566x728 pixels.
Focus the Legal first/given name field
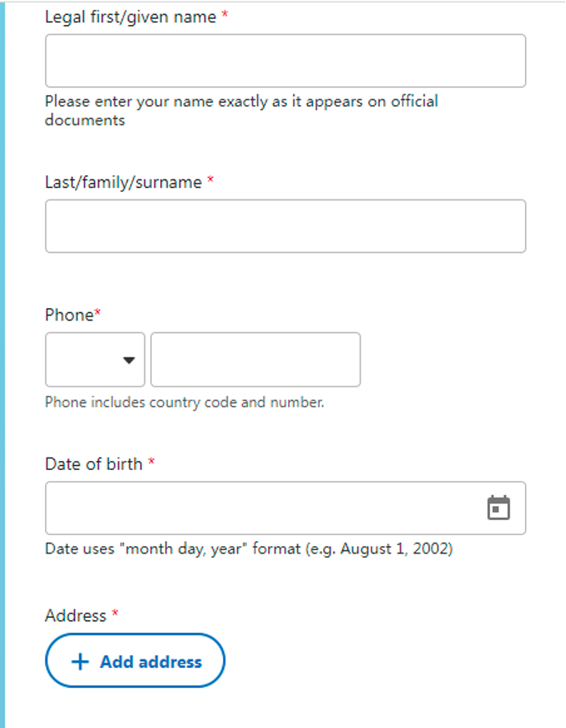(285, 61)
